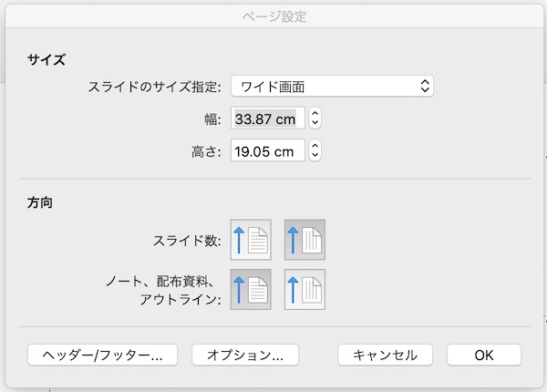Open オプション... dialog
Image resolution: width=547 pixels, height=392 pixels.
pyautogui.click(x=245, y=355)
